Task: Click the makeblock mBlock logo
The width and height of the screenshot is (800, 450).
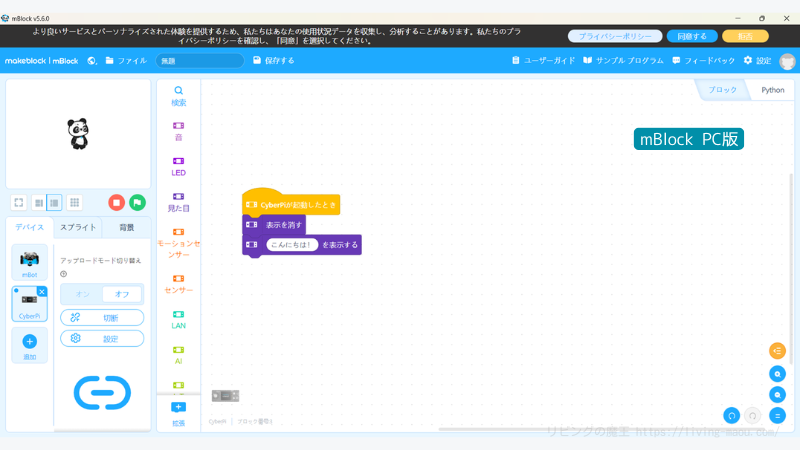Action: [41, 61]
